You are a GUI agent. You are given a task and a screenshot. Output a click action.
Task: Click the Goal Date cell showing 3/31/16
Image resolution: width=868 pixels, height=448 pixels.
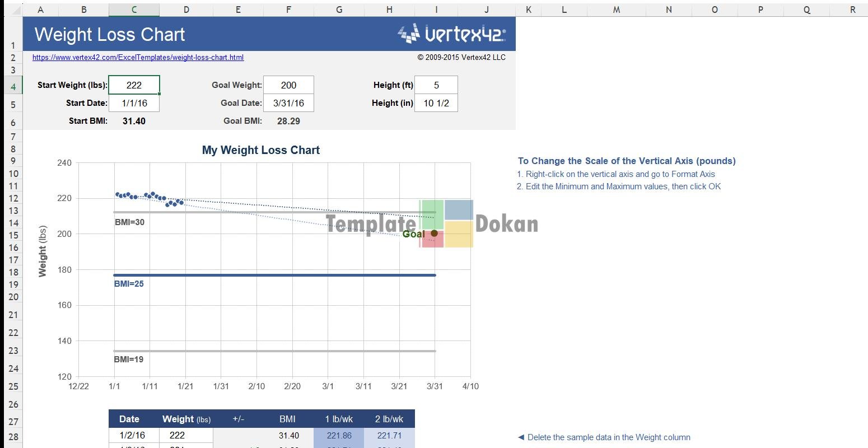point(288,103)
